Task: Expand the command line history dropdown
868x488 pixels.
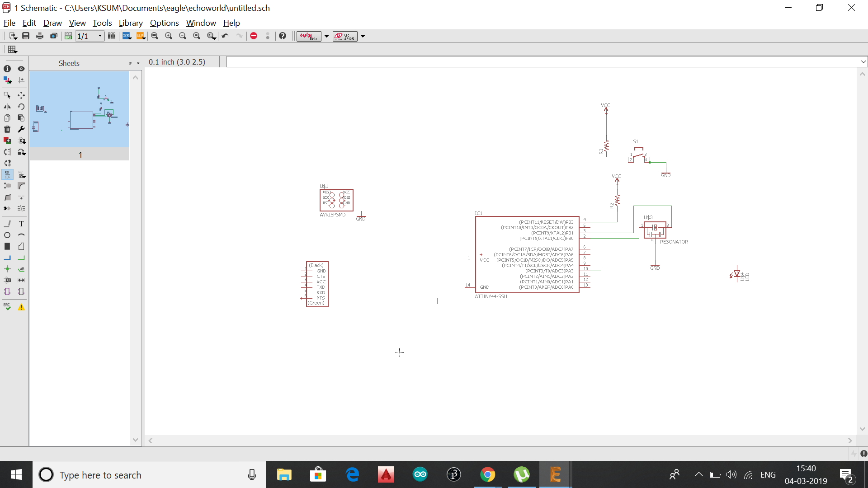Action: (x=863, y=62)
